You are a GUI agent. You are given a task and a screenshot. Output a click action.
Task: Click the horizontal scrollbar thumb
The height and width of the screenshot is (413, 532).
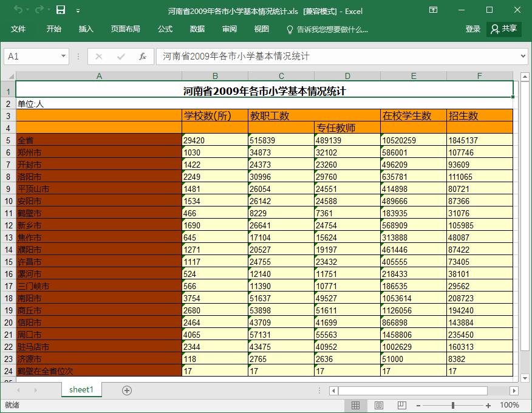pos(413,391)
